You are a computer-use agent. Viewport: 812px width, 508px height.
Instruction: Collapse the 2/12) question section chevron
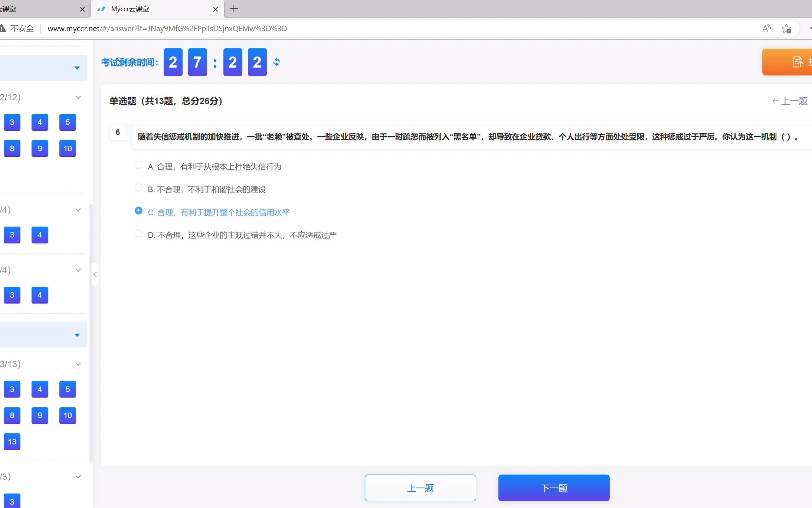point(78,97)
